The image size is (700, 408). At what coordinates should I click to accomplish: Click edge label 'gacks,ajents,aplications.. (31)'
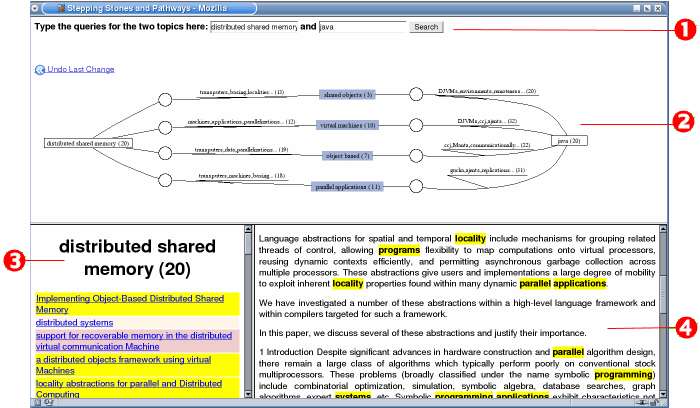(x=488, y=170)
